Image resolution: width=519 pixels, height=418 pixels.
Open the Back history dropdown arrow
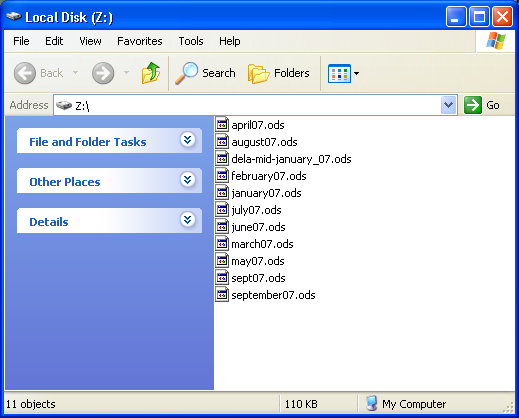tap(76, 72)
